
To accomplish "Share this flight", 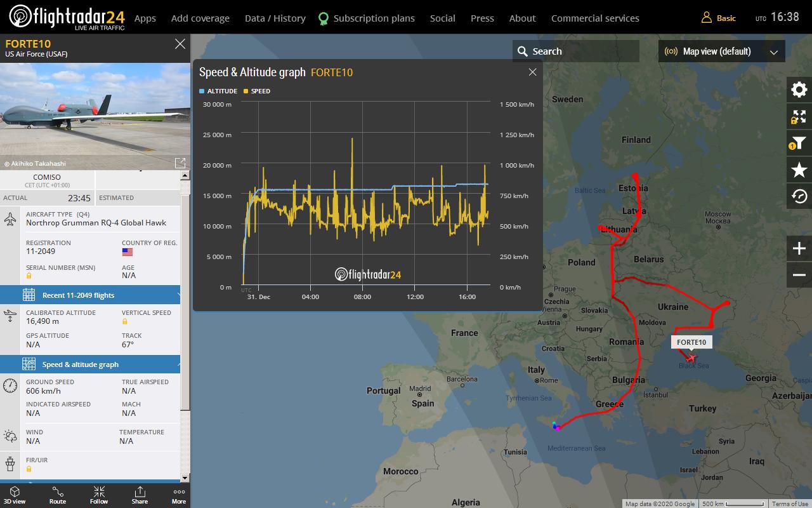I will tap(140, 495).
